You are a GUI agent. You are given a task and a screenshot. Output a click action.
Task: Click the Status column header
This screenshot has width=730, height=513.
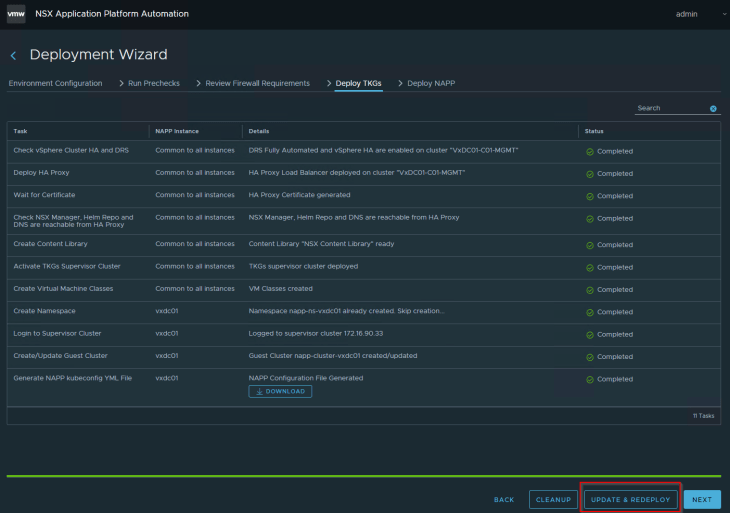594,131
